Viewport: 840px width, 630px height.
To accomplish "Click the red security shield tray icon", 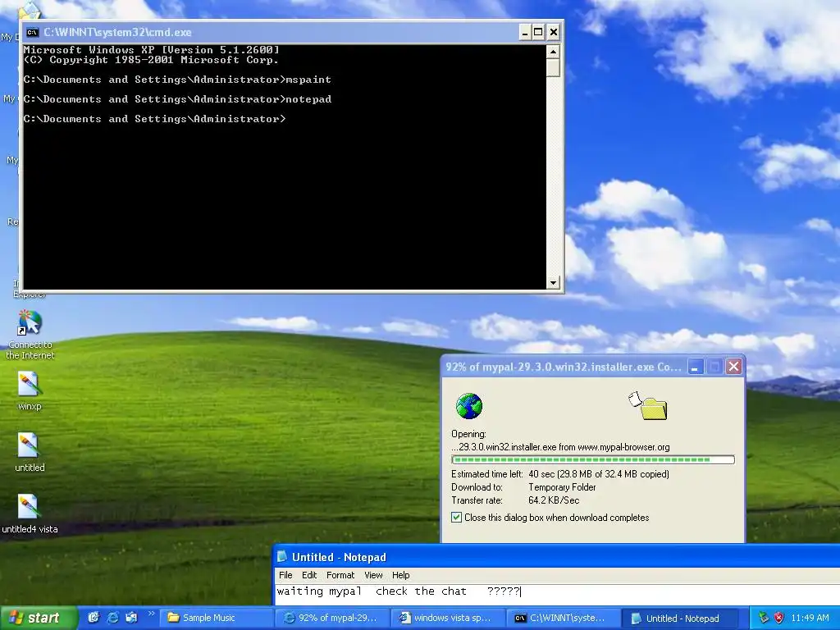I will coord(778,618).
